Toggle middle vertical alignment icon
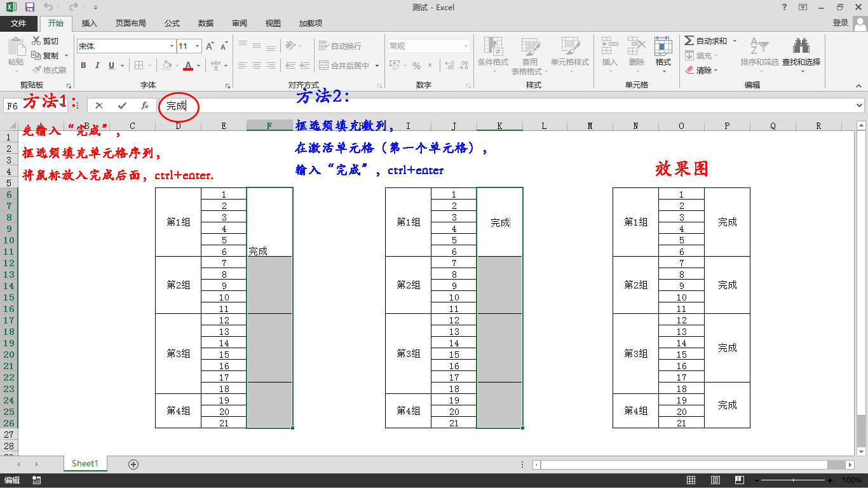The height and width of the screenshot is (488, 868). tap(257, 46)
